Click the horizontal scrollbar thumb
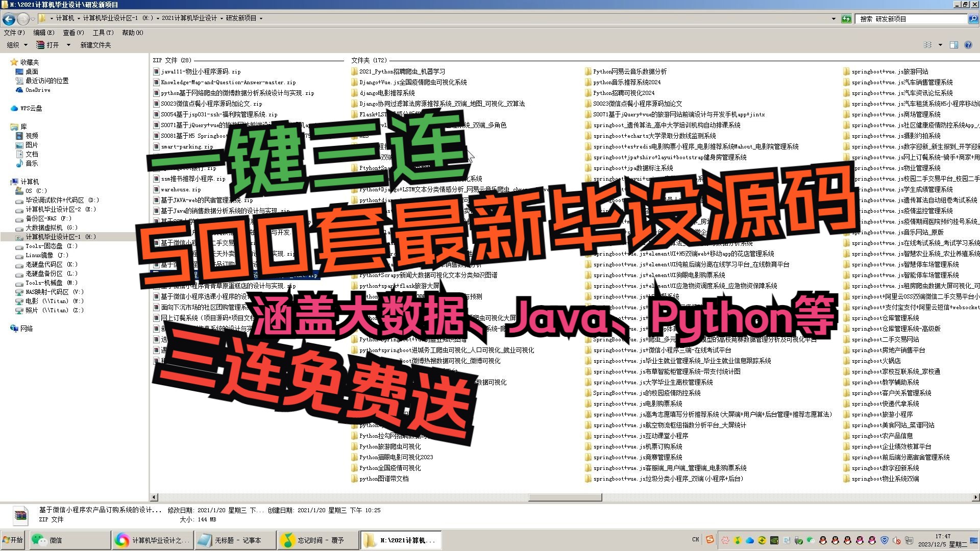The height and width of the screenshot is (551, 980). 565,497
